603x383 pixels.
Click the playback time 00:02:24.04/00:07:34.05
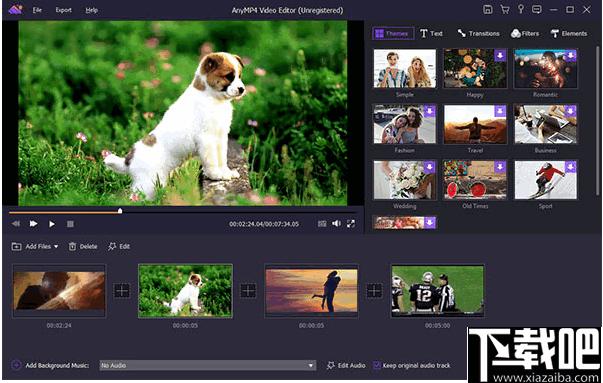(x=264, y=224)
